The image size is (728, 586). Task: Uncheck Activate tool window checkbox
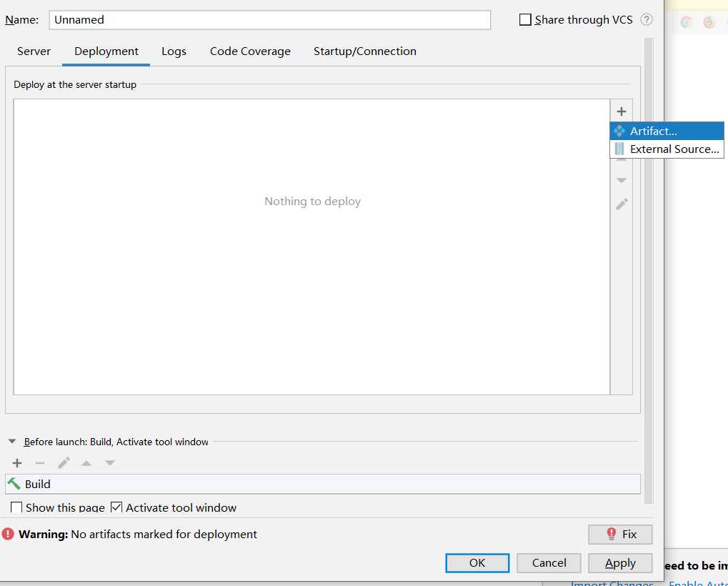point(116,507)
